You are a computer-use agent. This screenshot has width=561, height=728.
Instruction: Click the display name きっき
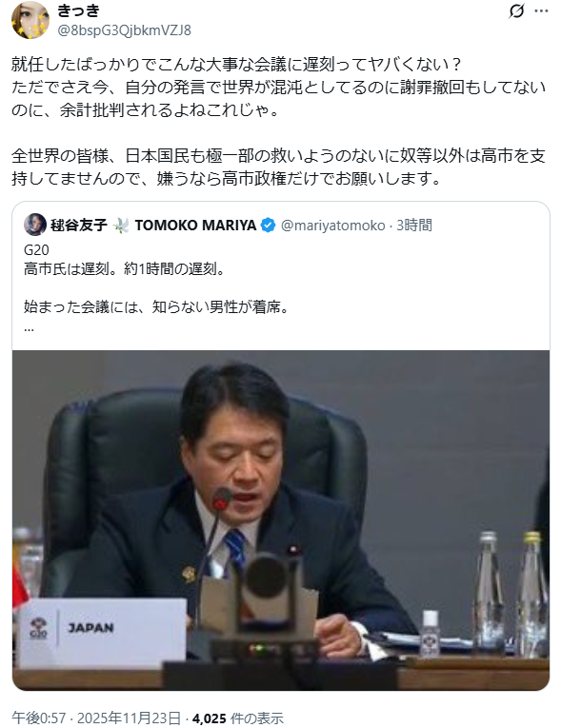coord(78,10)
